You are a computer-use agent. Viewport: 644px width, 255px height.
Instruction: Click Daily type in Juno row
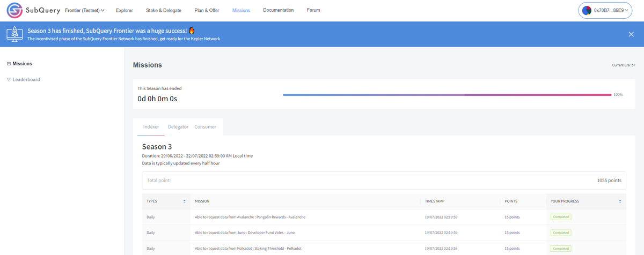click(151, 232)
